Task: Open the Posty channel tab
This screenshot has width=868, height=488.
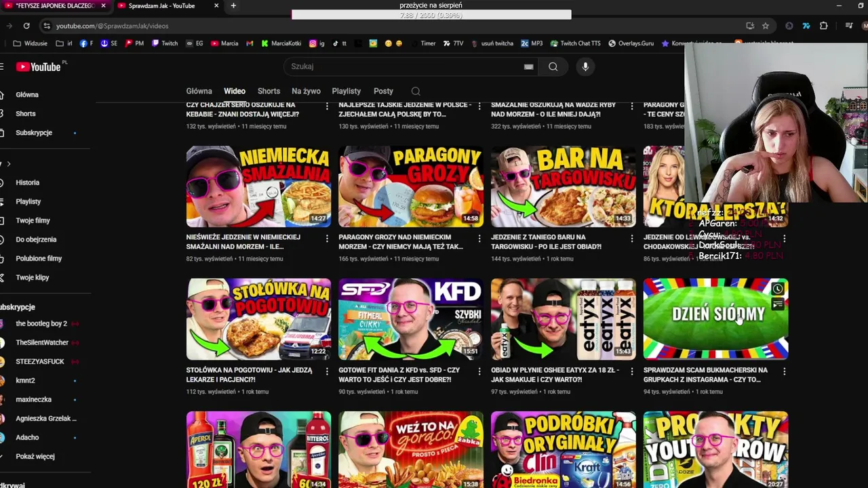Action: 383,91
